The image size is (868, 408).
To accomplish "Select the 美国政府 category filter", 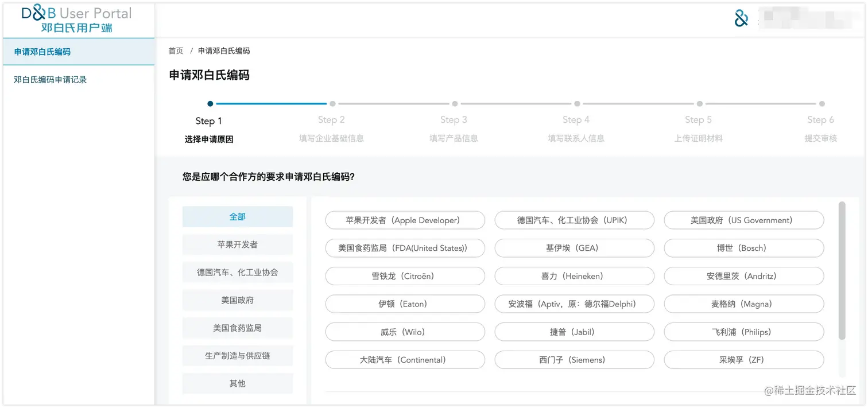I will [238, 300].
